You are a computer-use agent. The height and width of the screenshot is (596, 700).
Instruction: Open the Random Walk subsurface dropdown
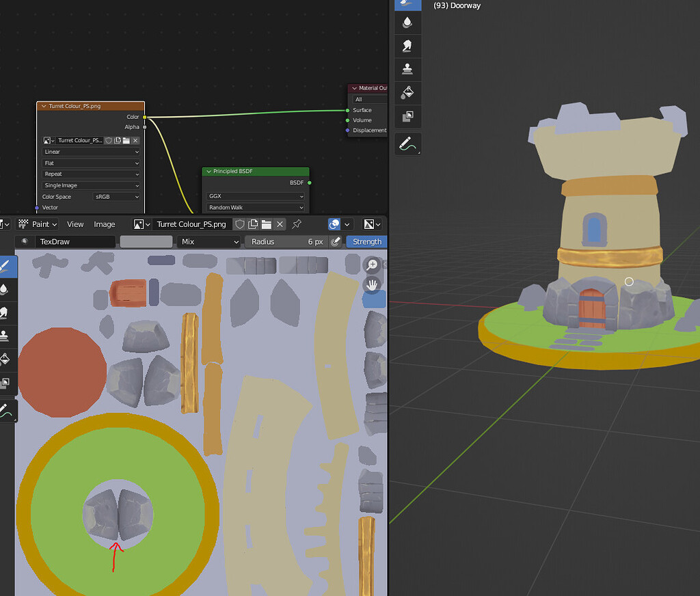(x=256, y=208)
